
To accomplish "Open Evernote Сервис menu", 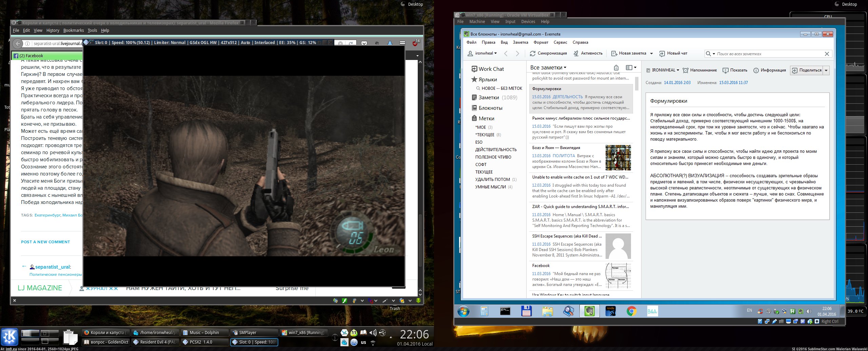I will tap(560, 42).
